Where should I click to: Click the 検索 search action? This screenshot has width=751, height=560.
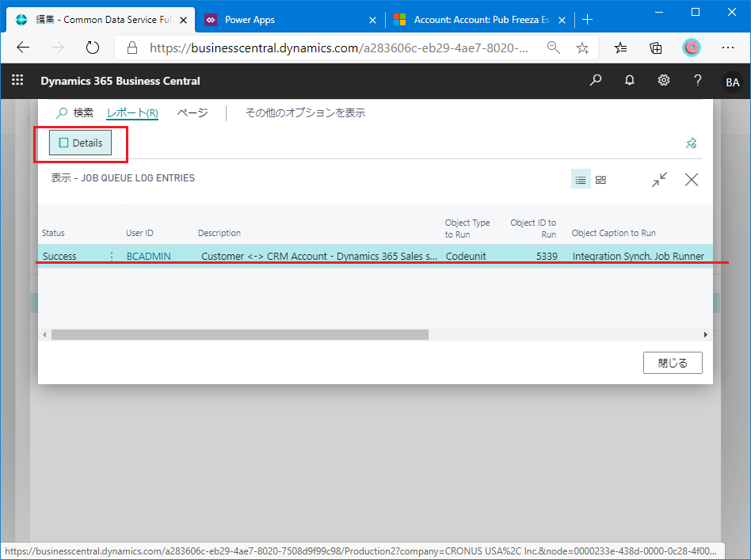74,112
